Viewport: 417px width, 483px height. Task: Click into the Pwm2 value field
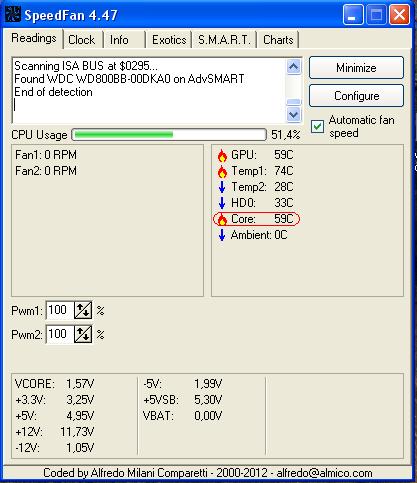[x=60, y=334]
